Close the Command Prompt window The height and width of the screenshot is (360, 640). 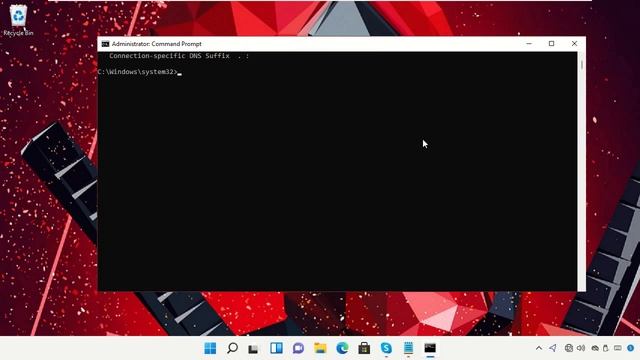[574, 44]
